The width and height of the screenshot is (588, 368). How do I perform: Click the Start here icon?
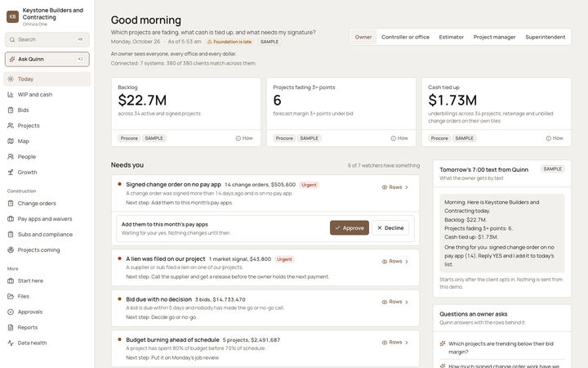(11, 280)
